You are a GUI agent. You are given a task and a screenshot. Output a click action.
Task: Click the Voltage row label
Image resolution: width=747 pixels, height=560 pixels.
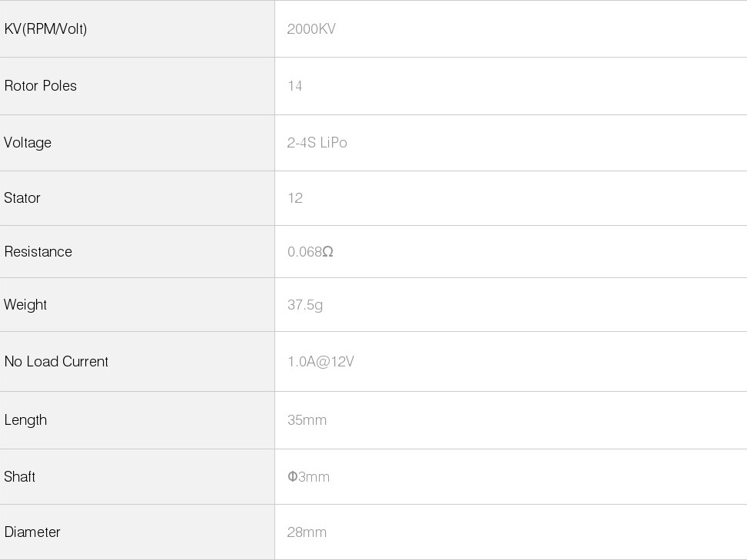[x=28, y=143]
